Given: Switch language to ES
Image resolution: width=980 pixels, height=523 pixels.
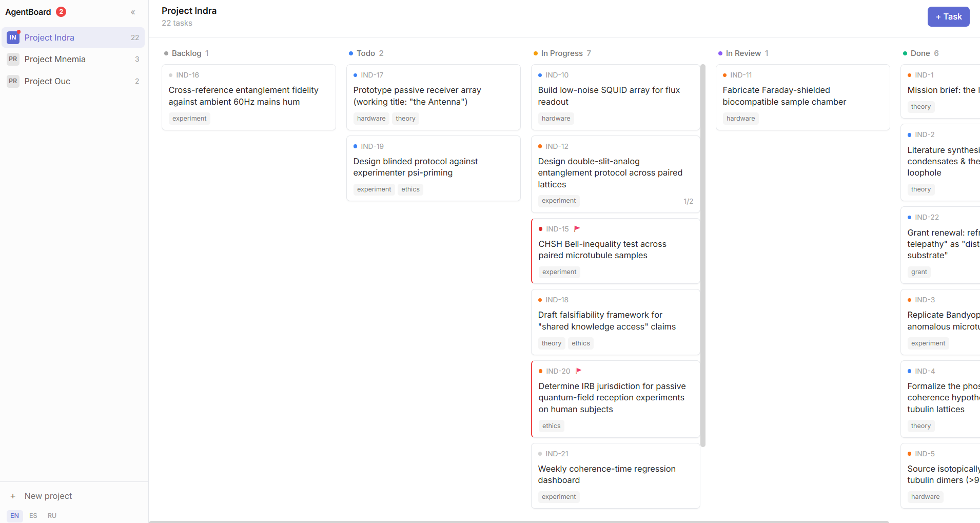Looking at the screenshot, I should 33,516.
